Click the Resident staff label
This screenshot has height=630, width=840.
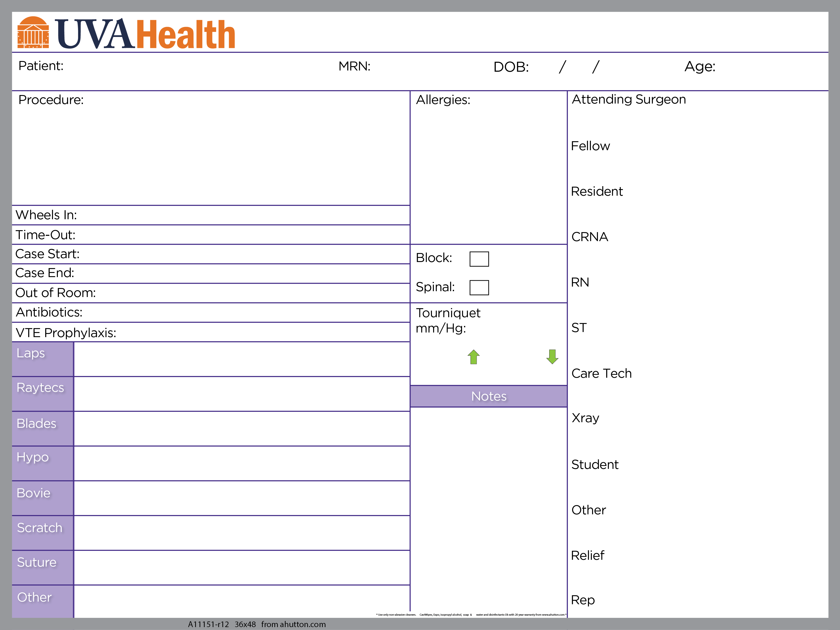[x=597, y=191]
